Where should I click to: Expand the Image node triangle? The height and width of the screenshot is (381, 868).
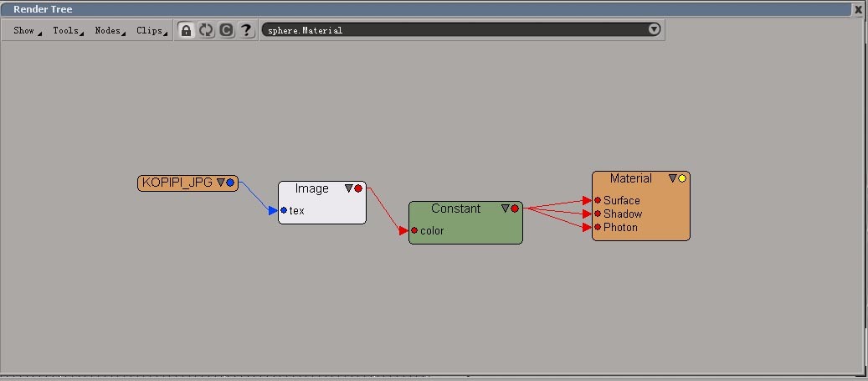(349, 188)
